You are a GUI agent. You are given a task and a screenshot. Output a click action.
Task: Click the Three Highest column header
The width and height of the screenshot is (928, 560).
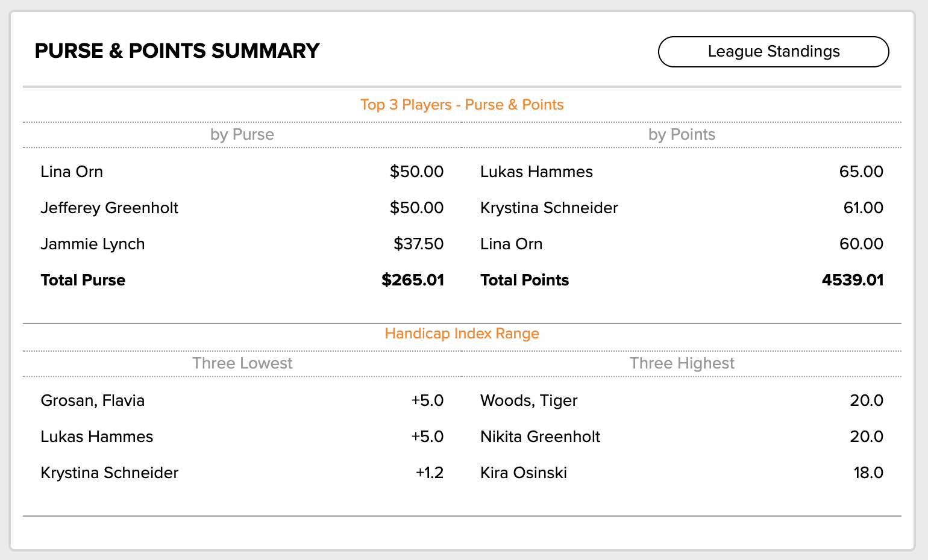(x=682, y=363)
